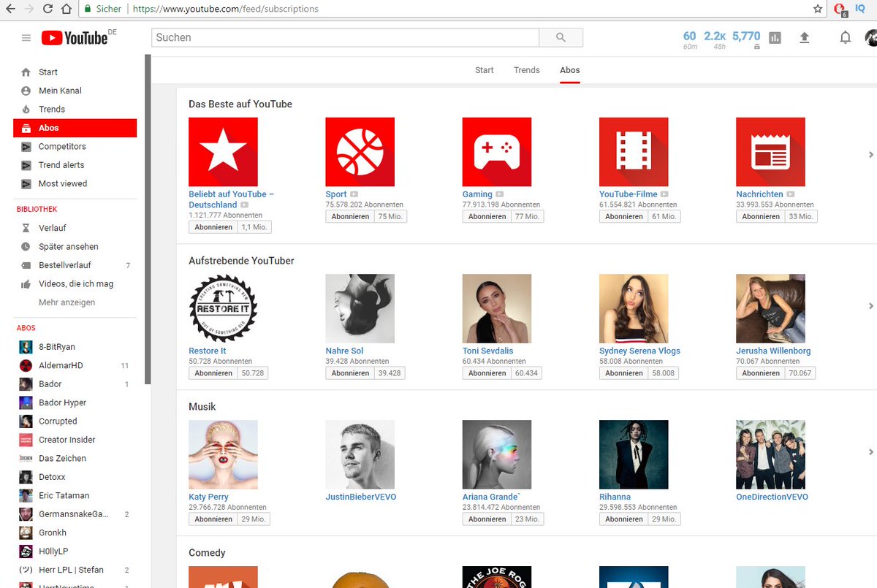Switch to the Trends tab
This screenshot has height=588, width=877.
(x=527, y=70)
